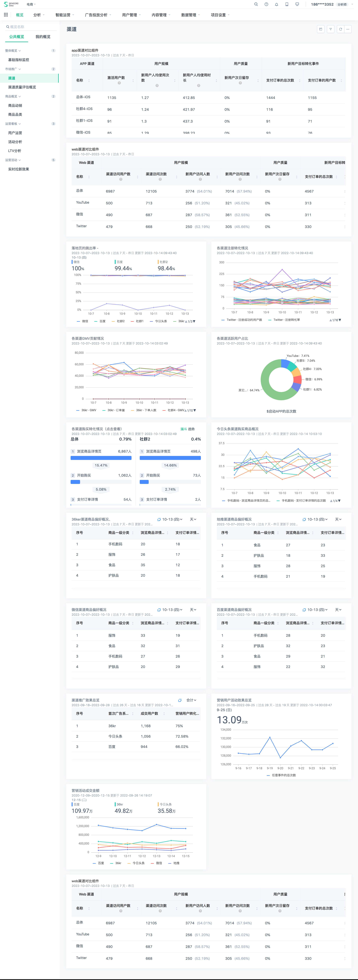The width and height of the screenshot is (358, 980).
Task: Click the desktop monitor icon in top bar
Action: tap(297, 4)
